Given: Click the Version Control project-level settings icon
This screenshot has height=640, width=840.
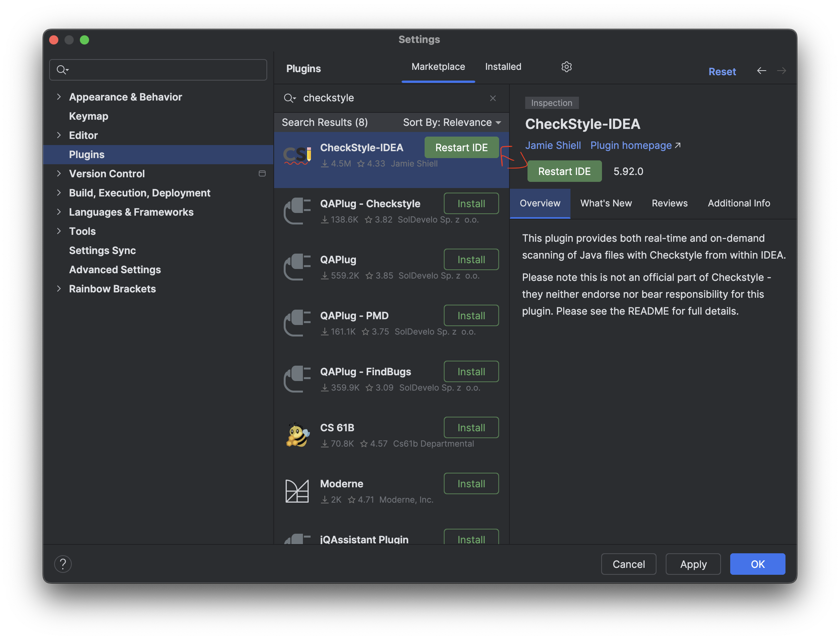Looking at the screenshot, I should 262,173.
